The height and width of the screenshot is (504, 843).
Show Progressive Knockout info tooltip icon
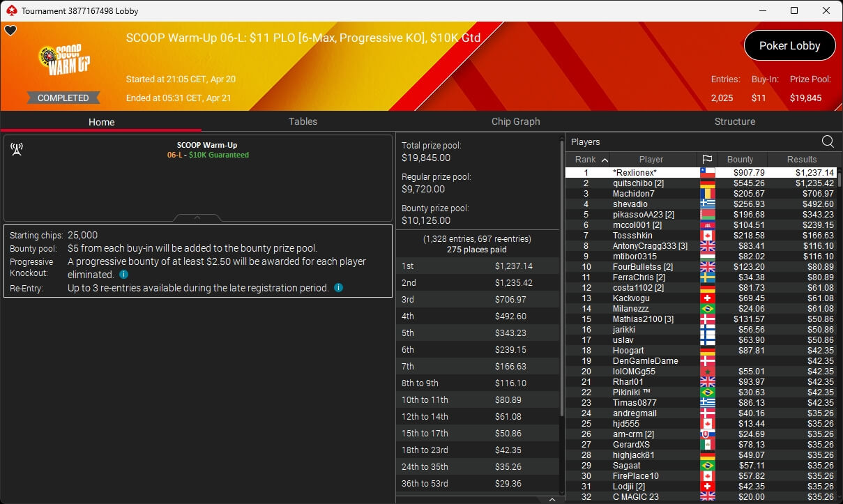123,275
